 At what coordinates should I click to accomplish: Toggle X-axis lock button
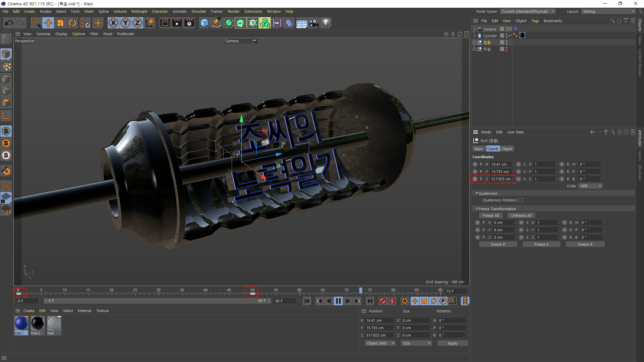[113, 23]
